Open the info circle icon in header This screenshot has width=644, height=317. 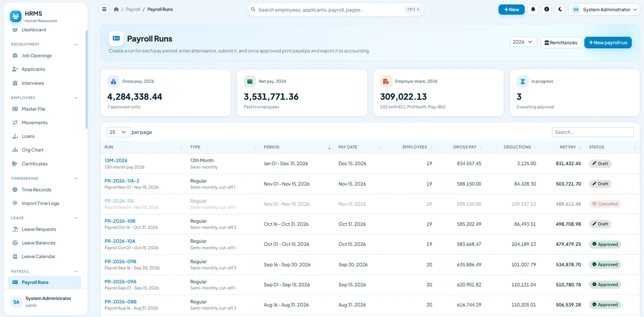[546, 9]
